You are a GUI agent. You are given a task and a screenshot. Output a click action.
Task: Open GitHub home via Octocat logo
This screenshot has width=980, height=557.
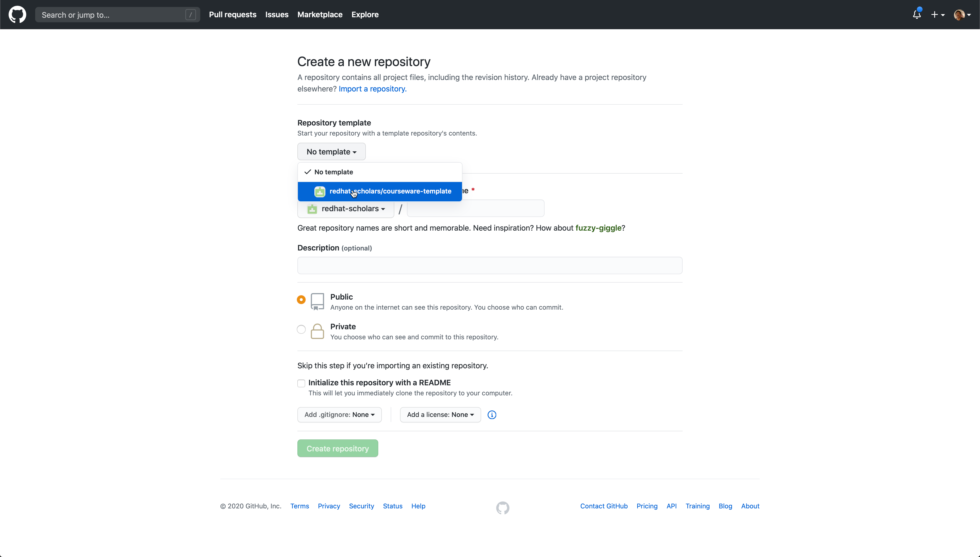(x=17, y=15)
